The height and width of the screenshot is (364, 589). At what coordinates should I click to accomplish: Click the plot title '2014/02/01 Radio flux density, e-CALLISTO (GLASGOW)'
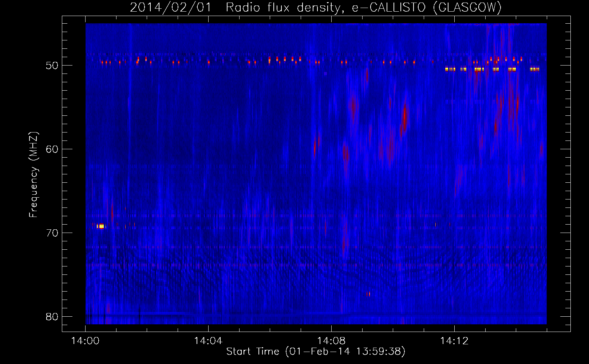click(316, 7)
